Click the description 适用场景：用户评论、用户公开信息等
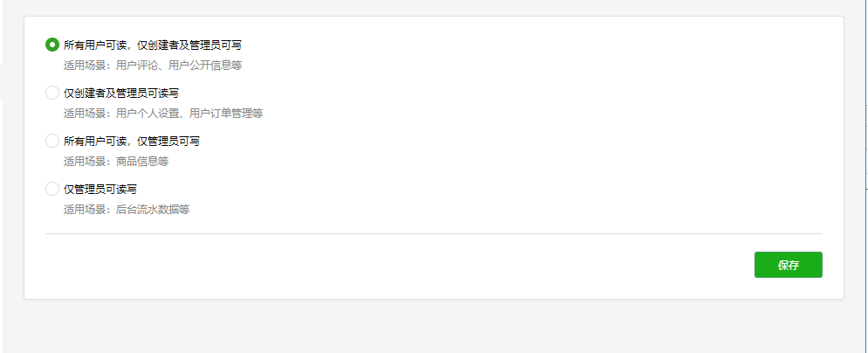The height and width of the screenshot is (353, 868). pyautogui.click(x=152, y=65)
